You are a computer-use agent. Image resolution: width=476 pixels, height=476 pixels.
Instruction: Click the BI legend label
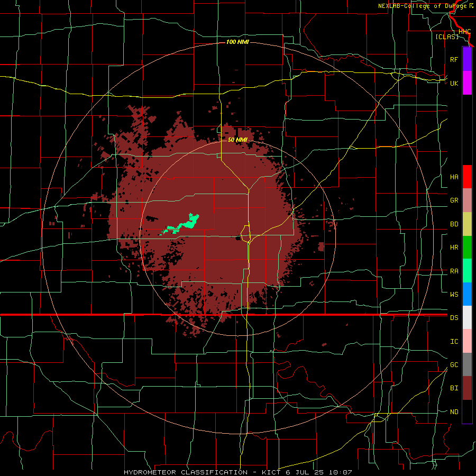tap(454, 388)
